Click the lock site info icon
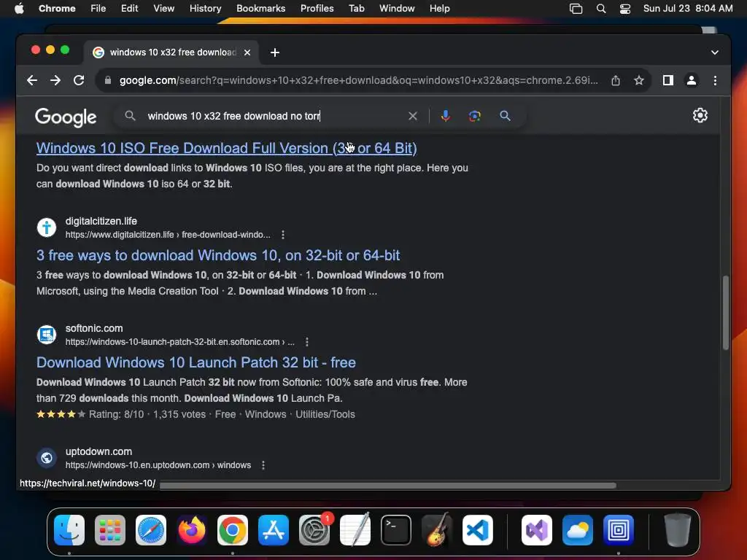 coord(108,80)
